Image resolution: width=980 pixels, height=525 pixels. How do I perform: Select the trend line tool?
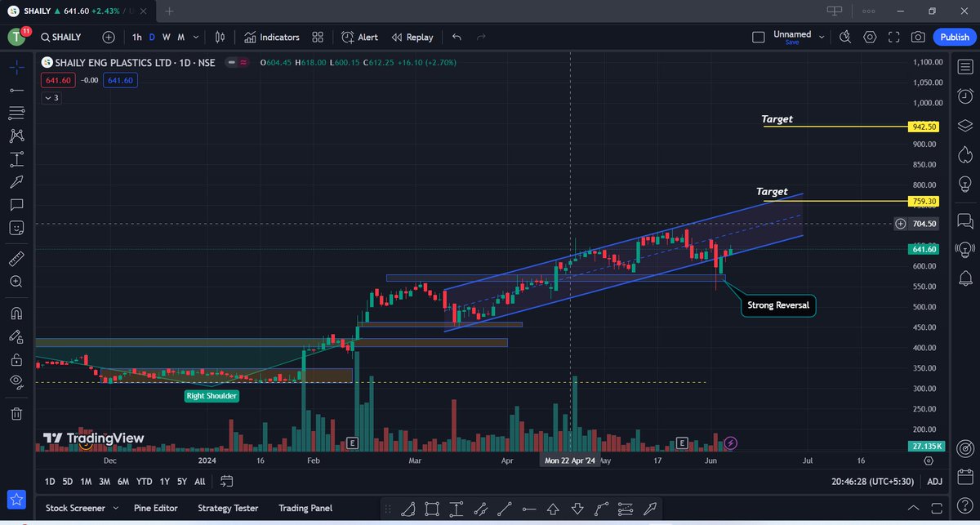coord(16,89)
